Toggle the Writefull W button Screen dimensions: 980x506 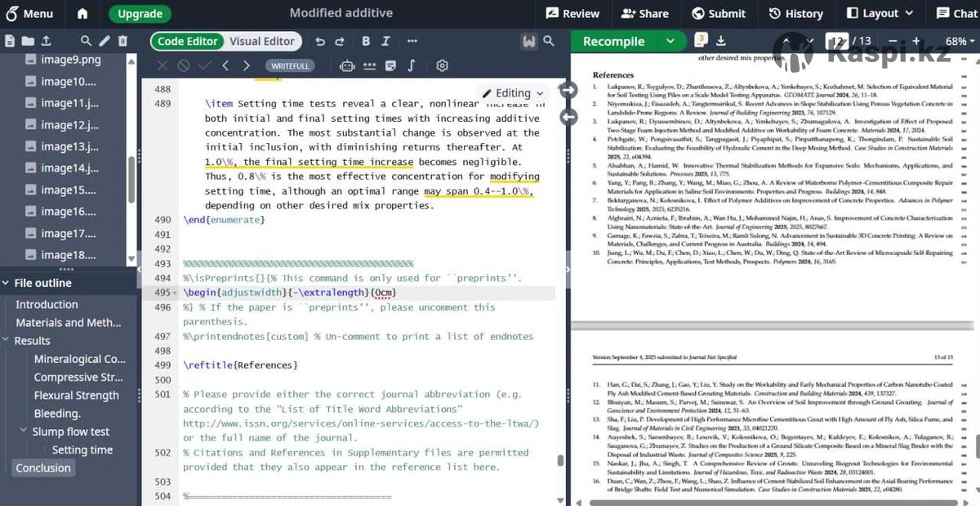coord(529,41)
